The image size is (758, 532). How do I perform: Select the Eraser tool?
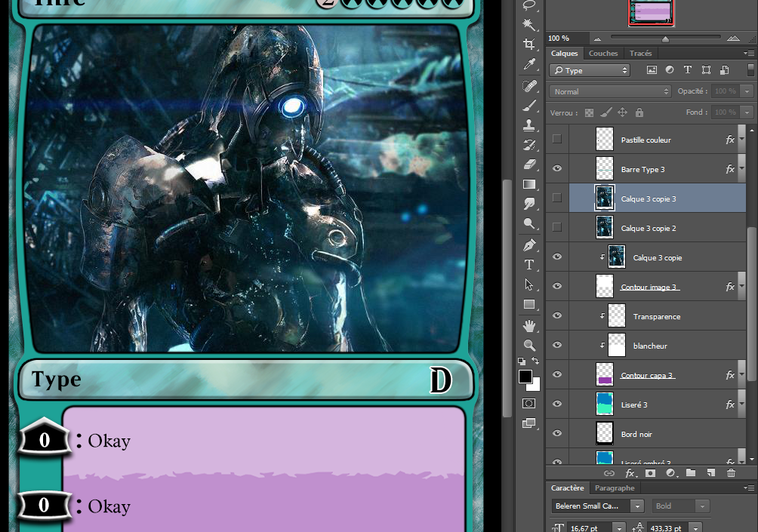529,165
